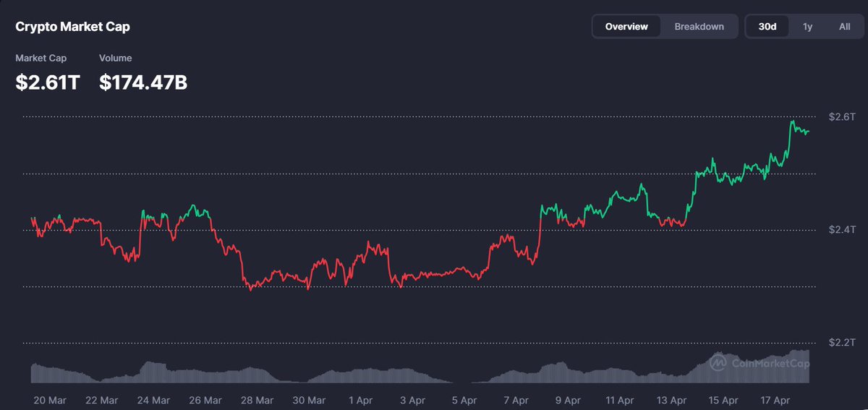This screenshot has width=868, height=410.
Task: Select the 30d time range
Action: 767,27
